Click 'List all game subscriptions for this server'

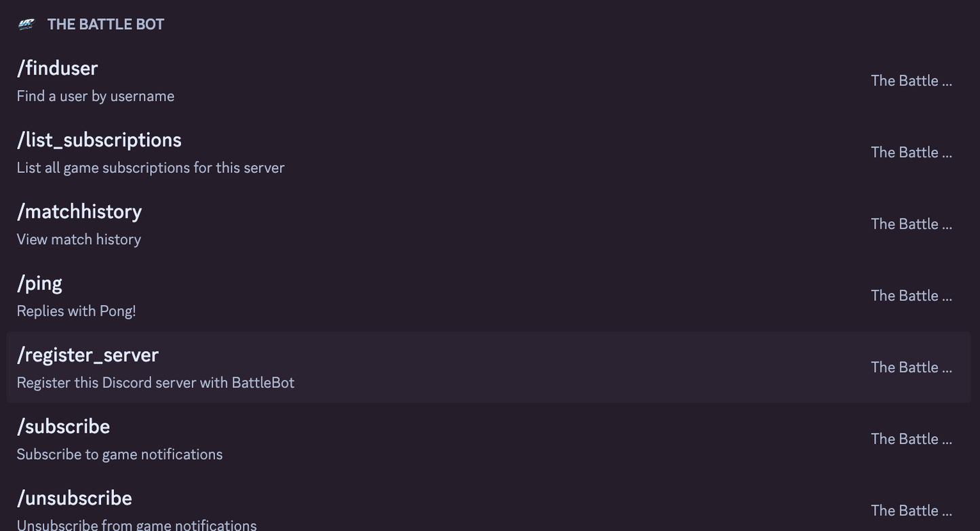pyautogui.click(x=151, y=168)
